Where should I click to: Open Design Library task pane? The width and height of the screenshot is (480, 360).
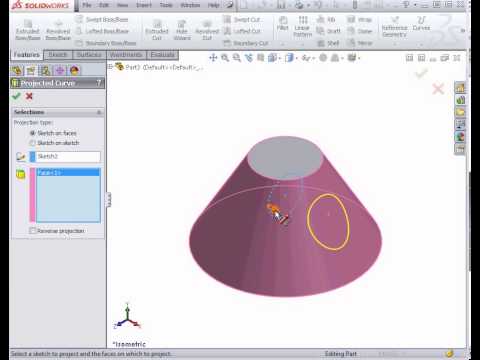pyautogui.click(x=460, y=100)
